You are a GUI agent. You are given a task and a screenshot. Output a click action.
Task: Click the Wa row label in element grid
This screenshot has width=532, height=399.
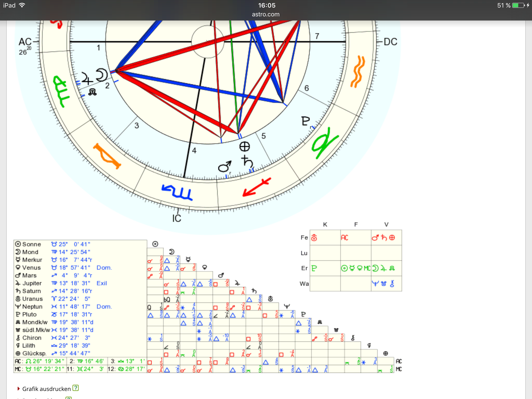304,283
